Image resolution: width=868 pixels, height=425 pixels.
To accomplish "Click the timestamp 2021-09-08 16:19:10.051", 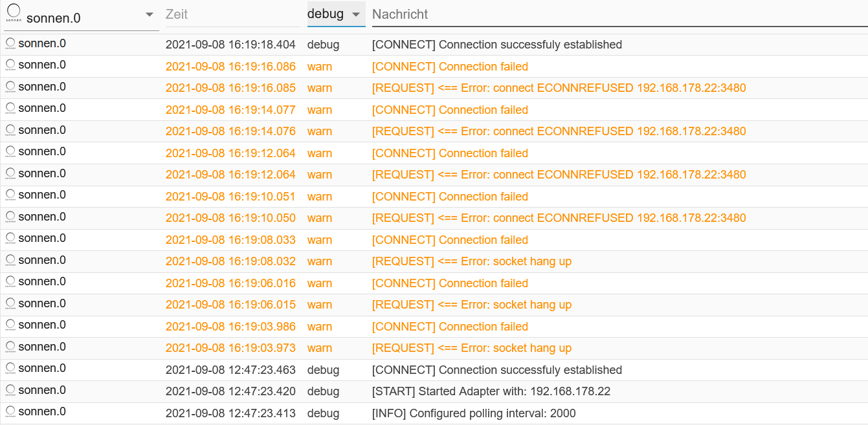I will point(230,197).
